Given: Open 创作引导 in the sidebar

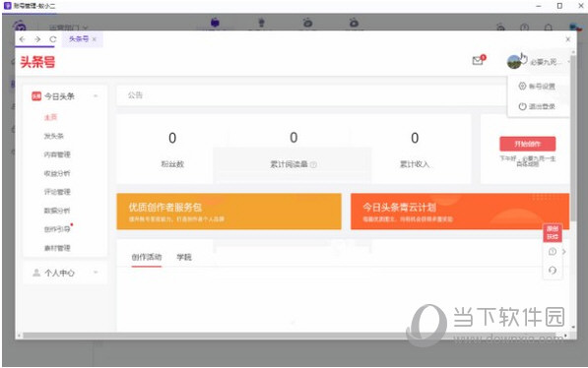Looking at the screenshot, I should (x=57, y=229).
